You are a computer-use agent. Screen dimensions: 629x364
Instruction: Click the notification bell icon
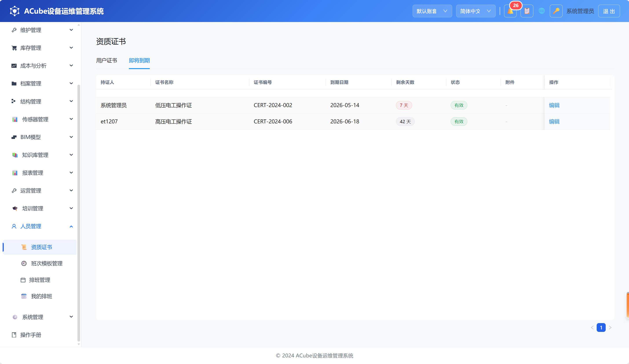(510, 11)
